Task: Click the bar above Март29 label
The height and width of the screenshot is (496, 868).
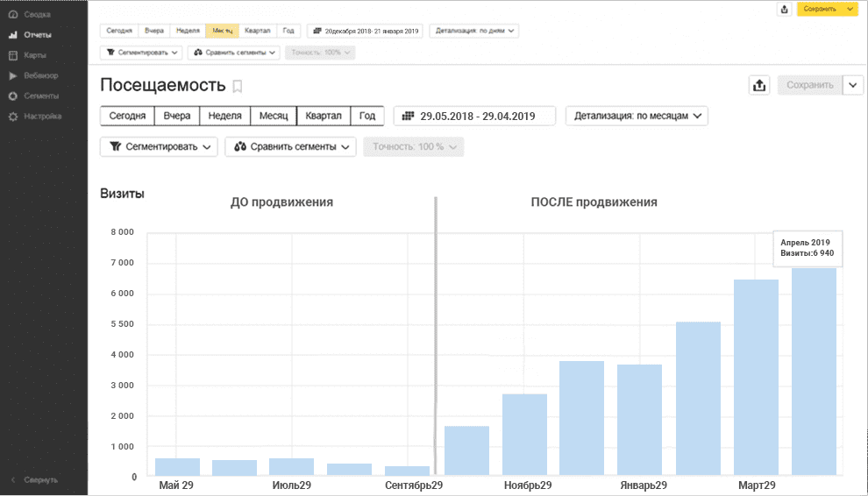Action: (756, 378)
